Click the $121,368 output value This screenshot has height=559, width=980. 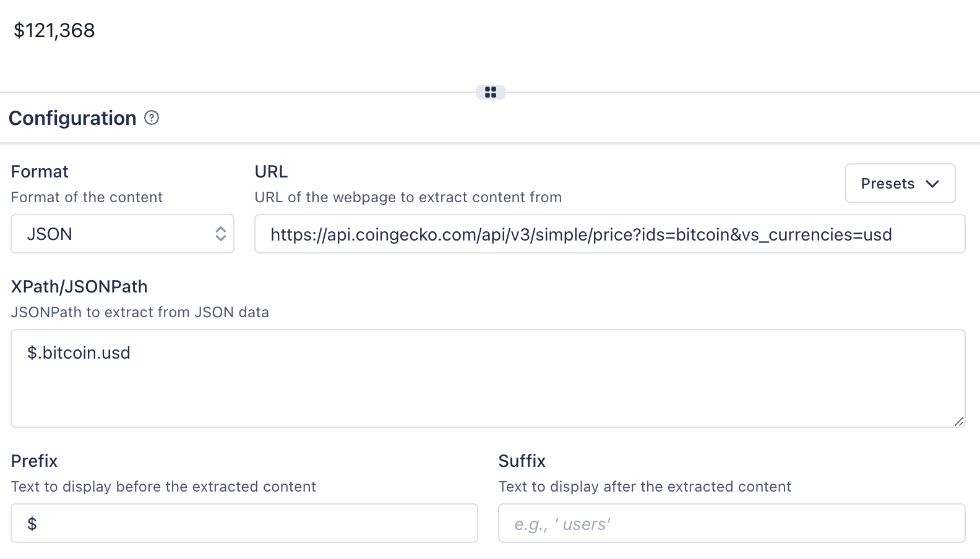coord(54,30)
